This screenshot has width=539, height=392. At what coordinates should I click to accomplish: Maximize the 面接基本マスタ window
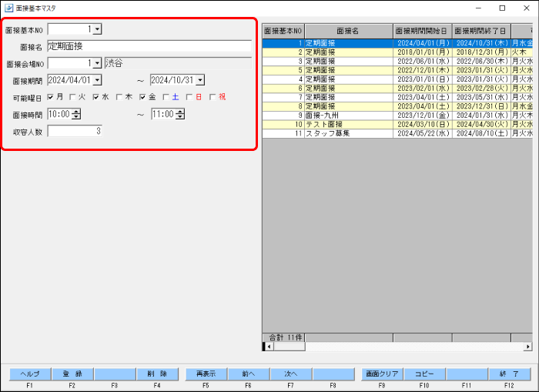pyautogui.click(x=502, y=8)
